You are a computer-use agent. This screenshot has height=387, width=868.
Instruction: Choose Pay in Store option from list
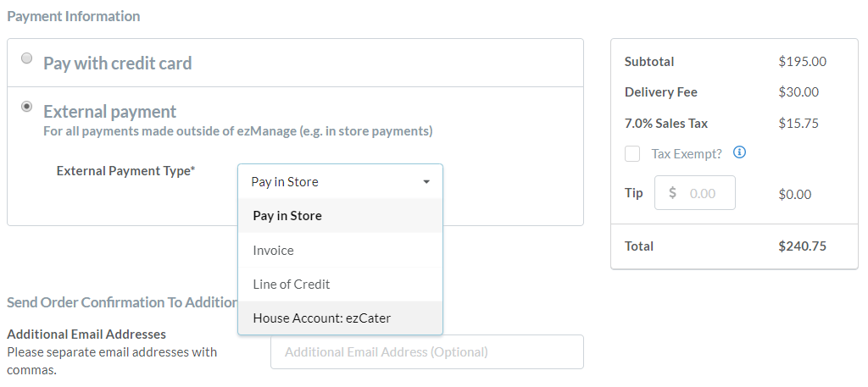[341, 216]
